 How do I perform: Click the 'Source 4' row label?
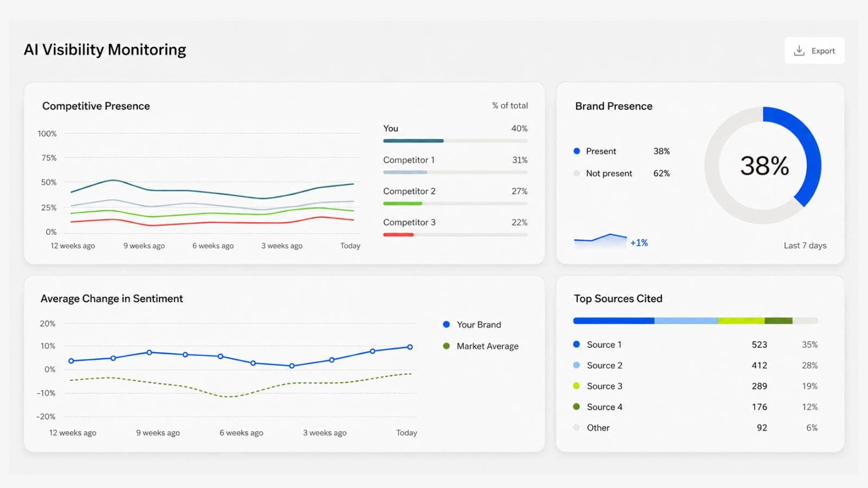click(604, 407)
